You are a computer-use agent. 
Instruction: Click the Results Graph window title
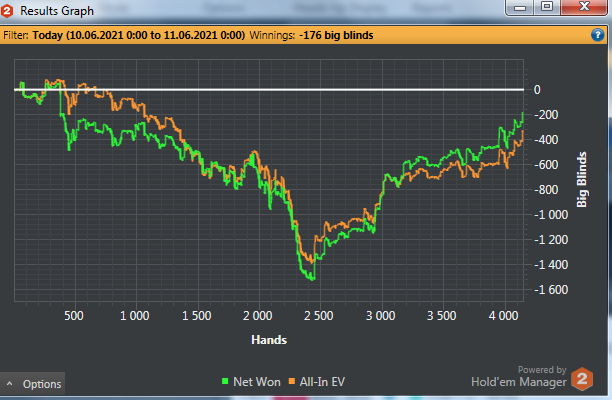57,11
